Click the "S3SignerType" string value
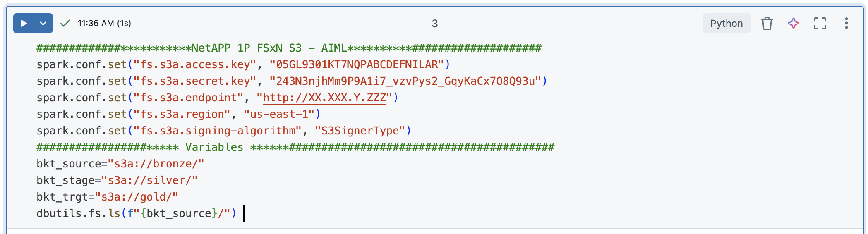Viewport: 868px width, 234px height. coord(360,131)
